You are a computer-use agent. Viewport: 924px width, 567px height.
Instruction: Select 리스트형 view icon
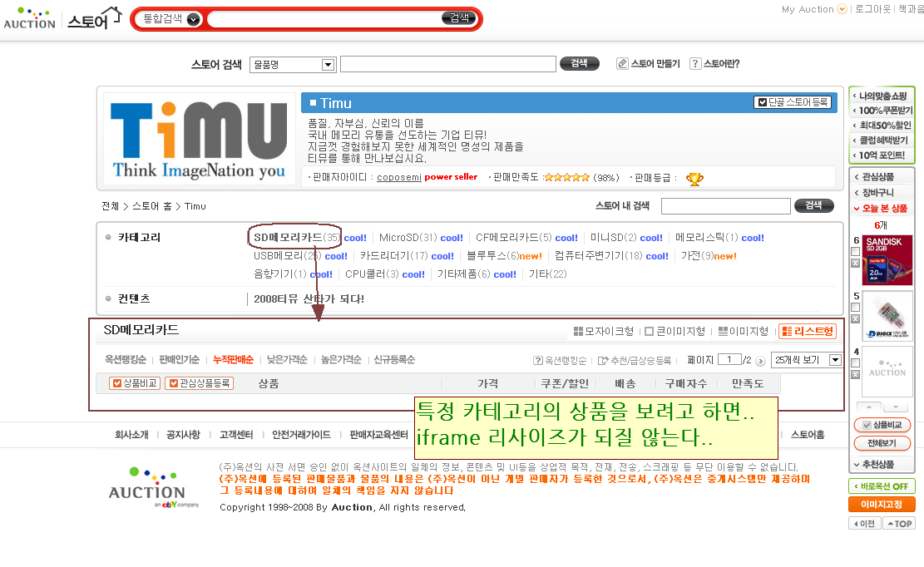pos(787,332)
